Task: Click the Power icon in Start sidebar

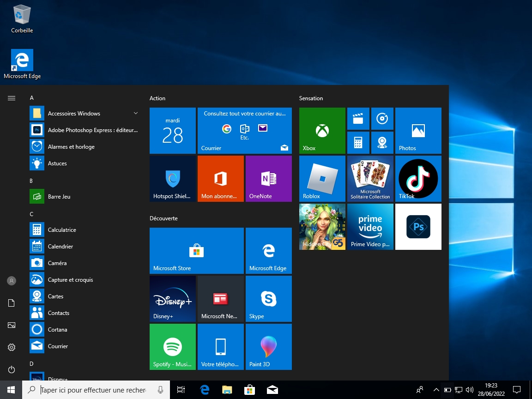Action: [12, 369]
